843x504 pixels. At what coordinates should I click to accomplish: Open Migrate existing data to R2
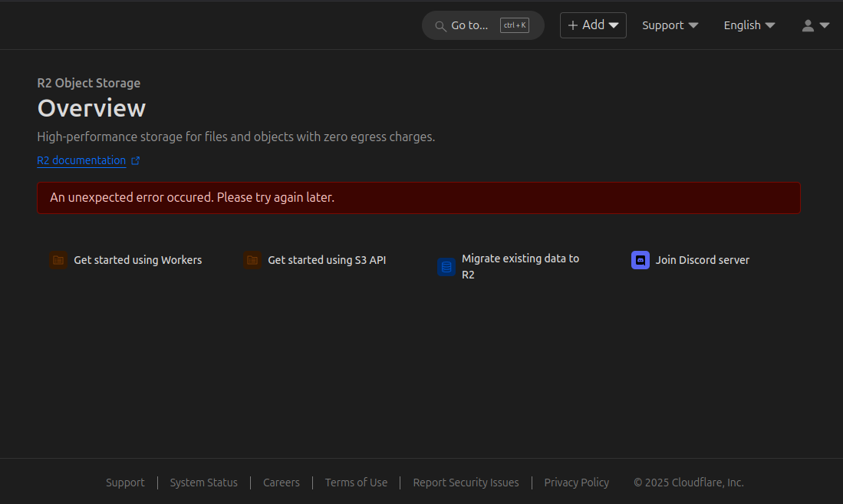pyautogui.click(x=520, y=266)
